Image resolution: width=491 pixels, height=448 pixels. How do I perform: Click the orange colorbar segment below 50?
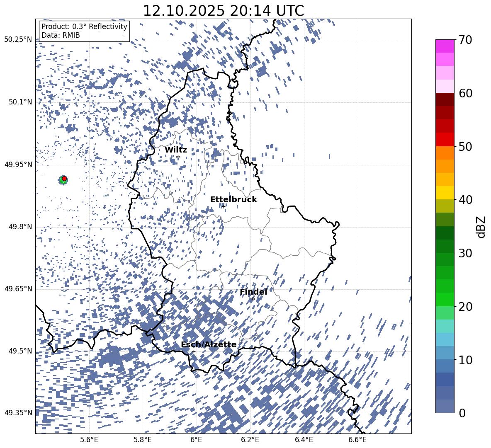[445, 153]
